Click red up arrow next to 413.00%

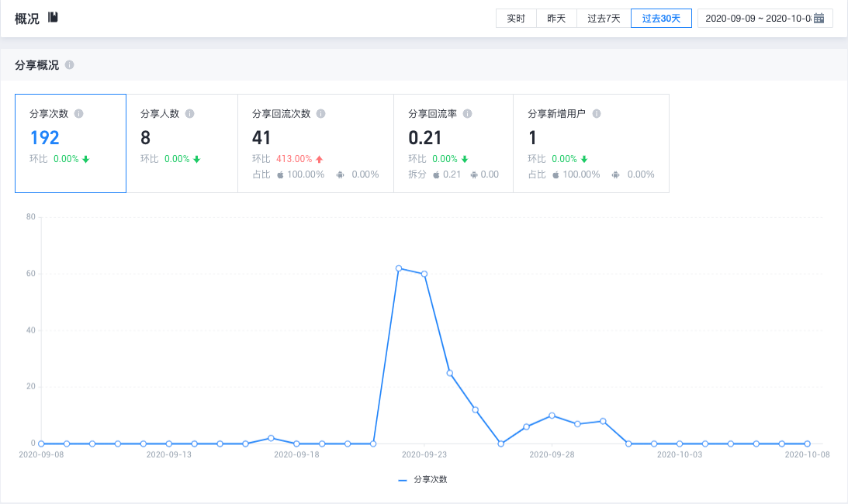[x=319, y=159]
